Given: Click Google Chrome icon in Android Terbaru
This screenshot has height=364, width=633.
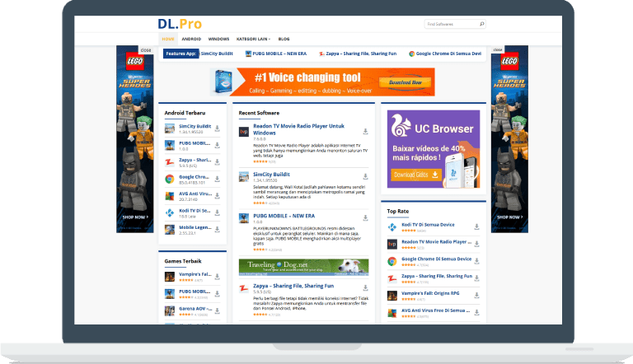Looking at the screenshot, I should coord(169,179).
